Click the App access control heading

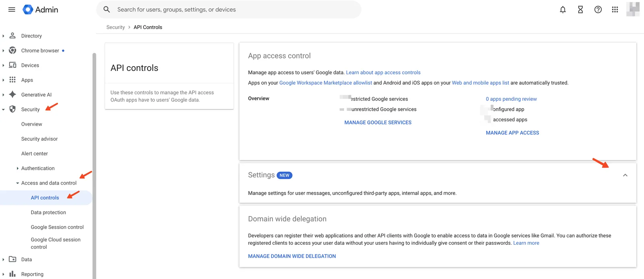click(x=279, y=56)
